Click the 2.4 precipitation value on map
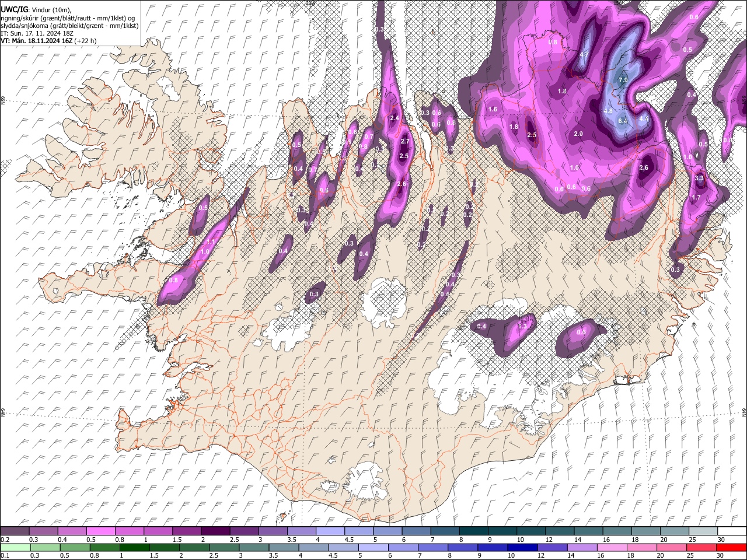The width and height of the screenshot is (747, 560). pos(395,118)
